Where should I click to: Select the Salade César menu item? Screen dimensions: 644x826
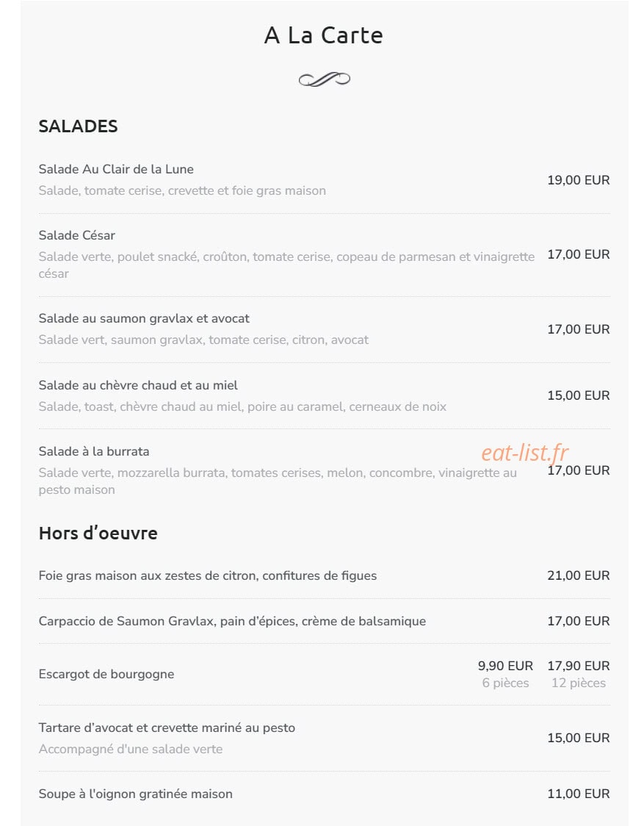click(x=77, y=235)
